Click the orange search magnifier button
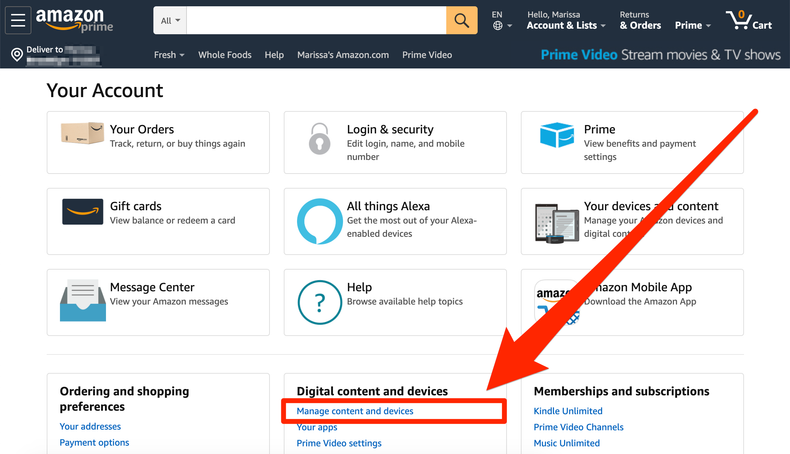 461,20
